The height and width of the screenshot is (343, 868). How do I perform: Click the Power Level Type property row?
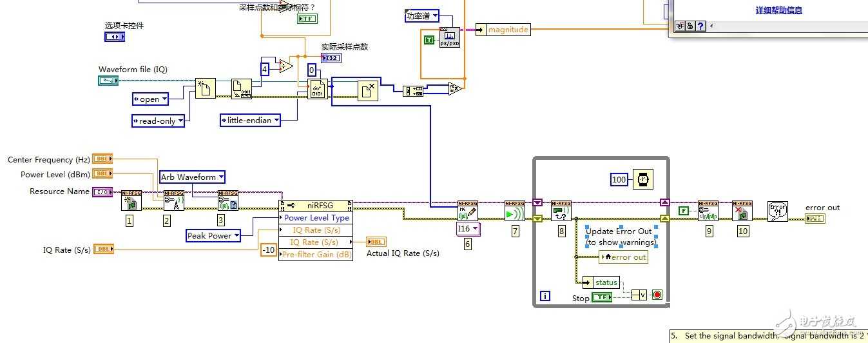pyautogui.click(x=316, y=218)
